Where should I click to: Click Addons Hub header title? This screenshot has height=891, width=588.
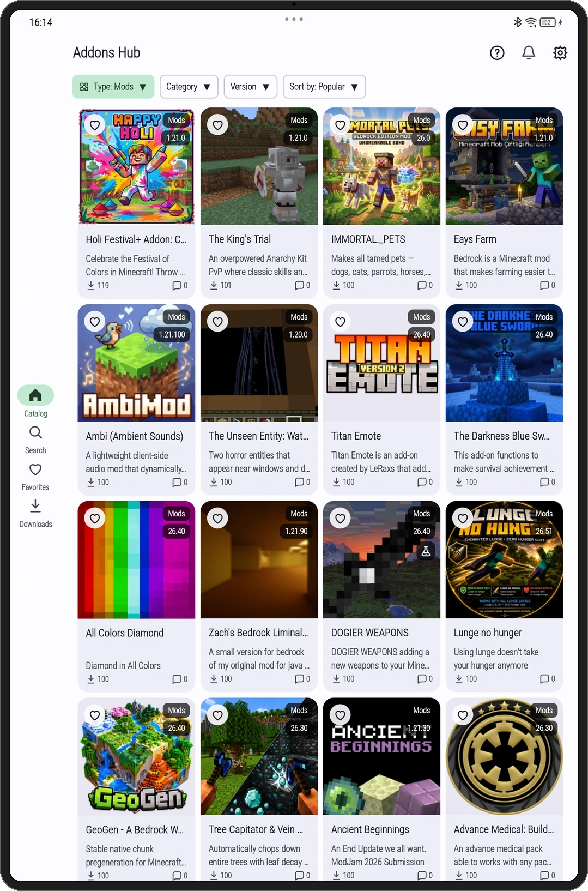coord(107,53)
